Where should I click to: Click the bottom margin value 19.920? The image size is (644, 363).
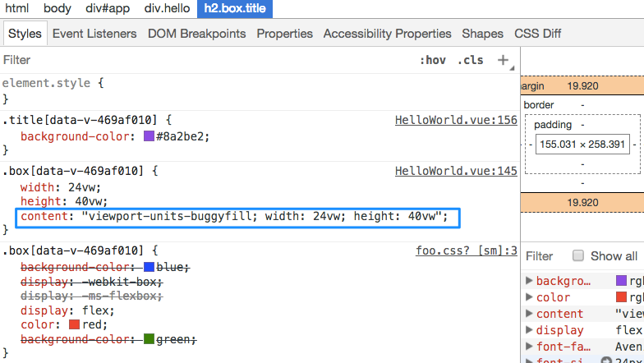[x=582, y=202]
